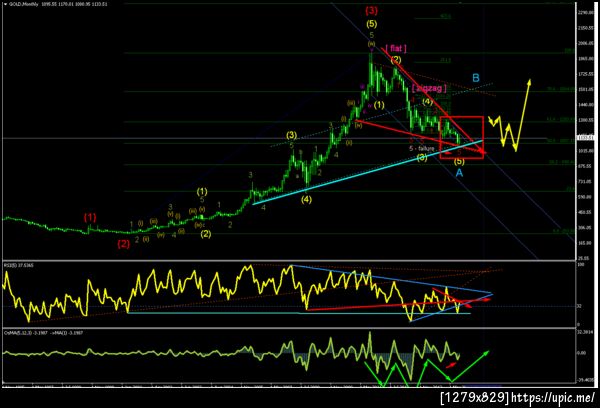Select the red "(2)" wave label

pos(123,243)
